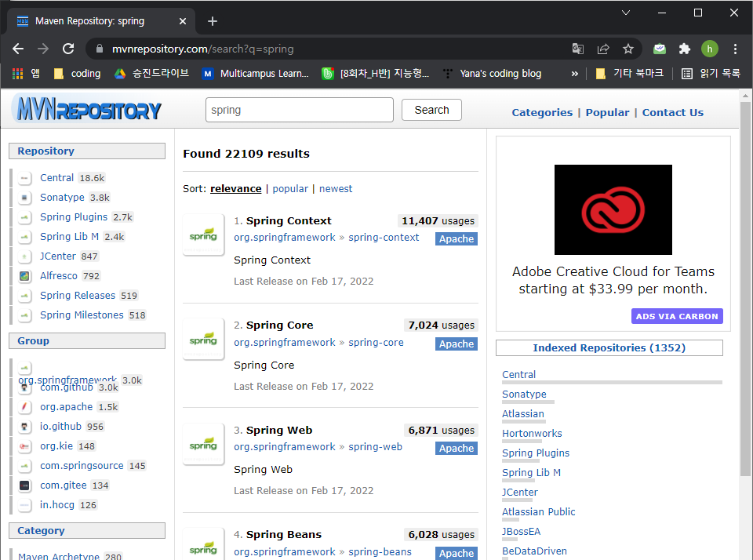Filter by org.apache group
This screenshot has height=560, width=753.
point(66,407)
